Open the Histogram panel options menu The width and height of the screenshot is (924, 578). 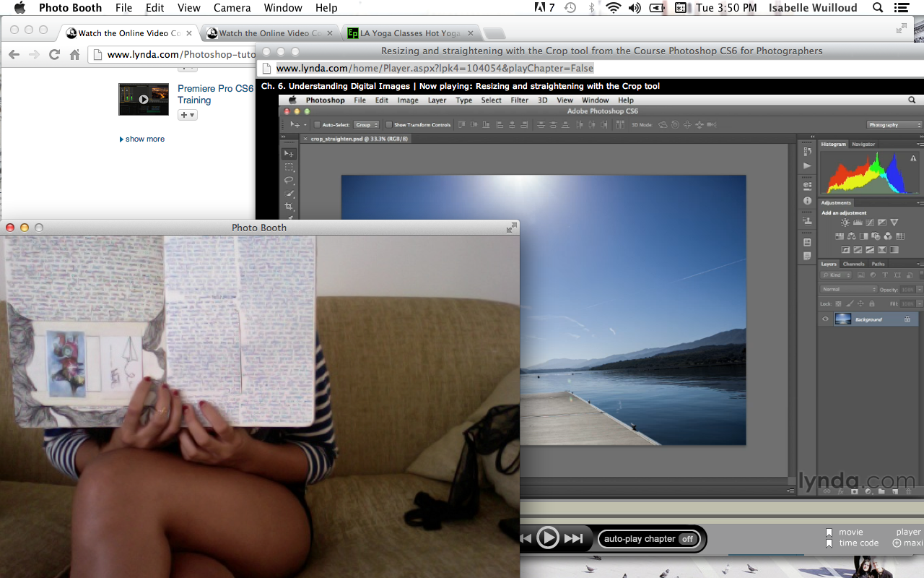[x=920, y=144]
